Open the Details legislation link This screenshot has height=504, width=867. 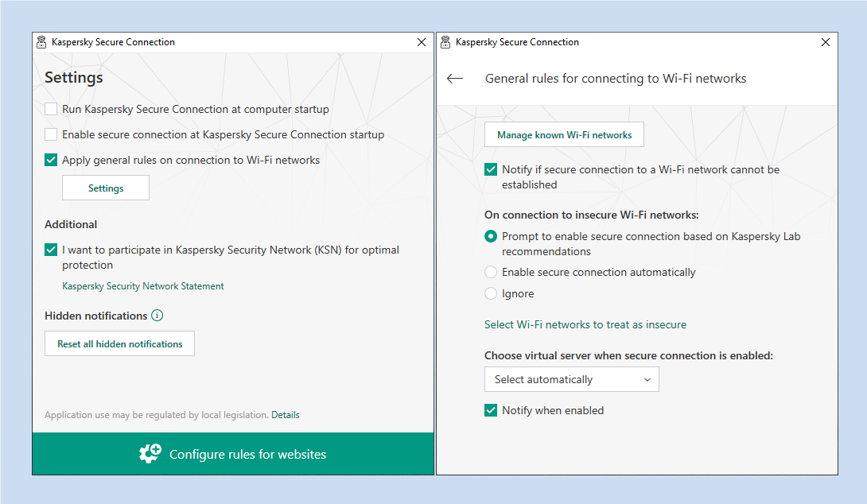point(286,415)
